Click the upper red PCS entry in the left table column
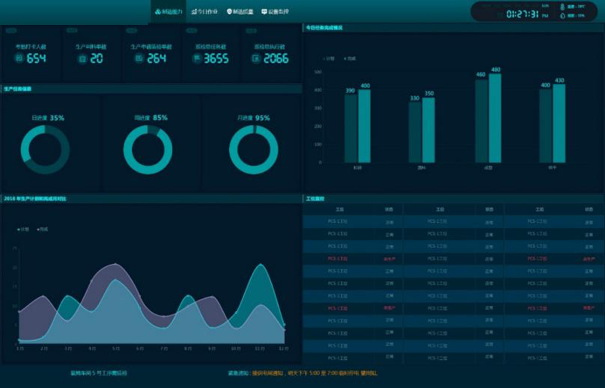The image size is (605, 388). coord(338,259)
